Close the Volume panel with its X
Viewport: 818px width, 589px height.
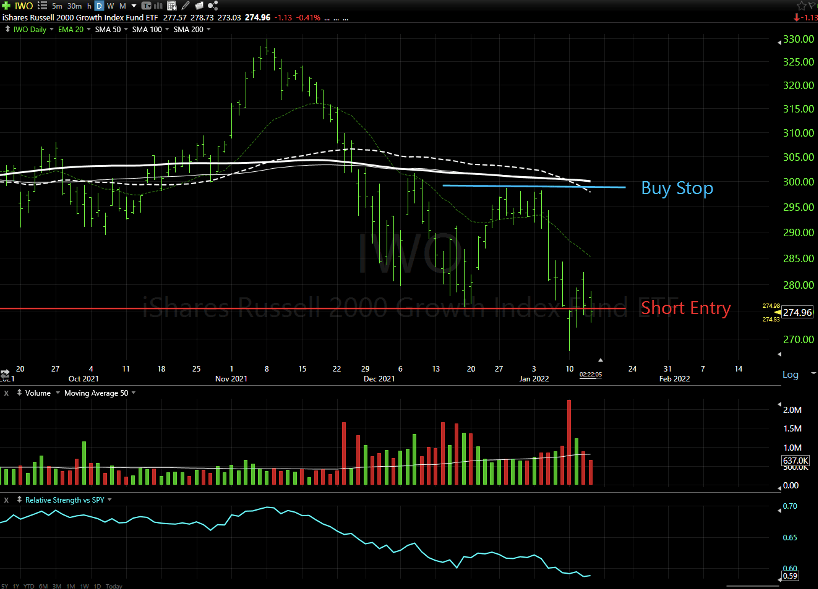pos(7,394)
